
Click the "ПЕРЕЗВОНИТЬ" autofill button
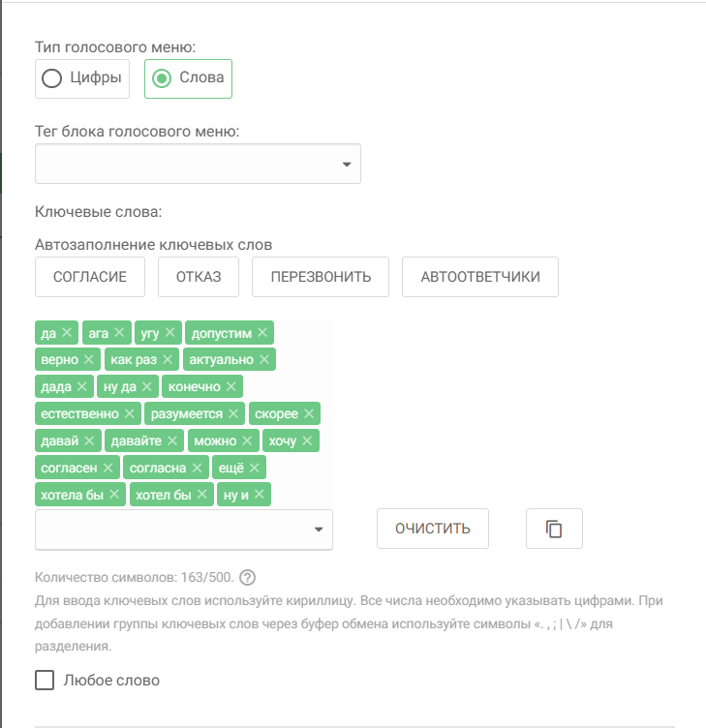tap(321, 277)
